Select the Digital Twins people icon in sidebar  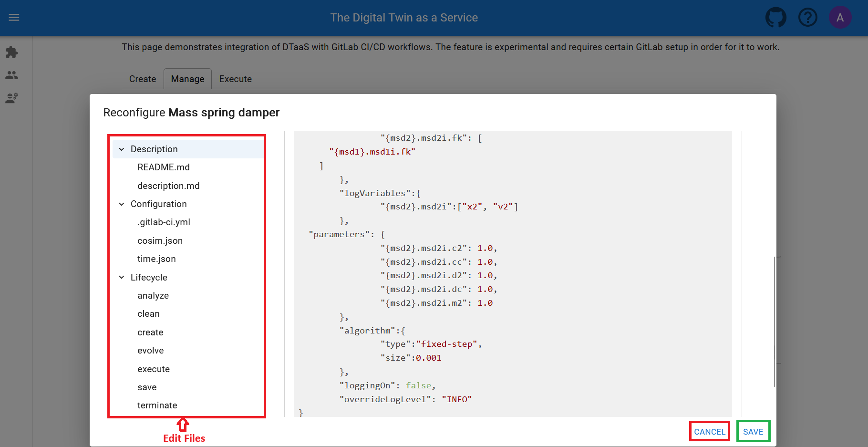[x=11, y=75]
